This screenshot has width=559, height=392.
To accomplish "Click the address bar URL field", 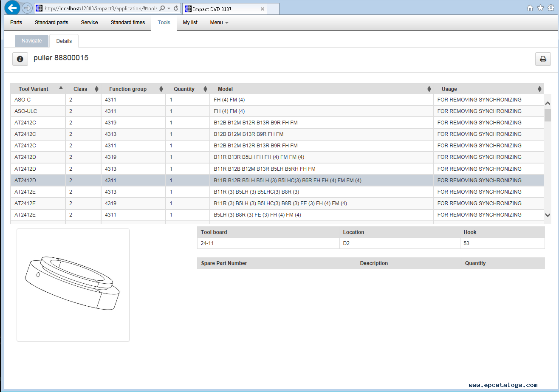I will (x=100, y=8).
